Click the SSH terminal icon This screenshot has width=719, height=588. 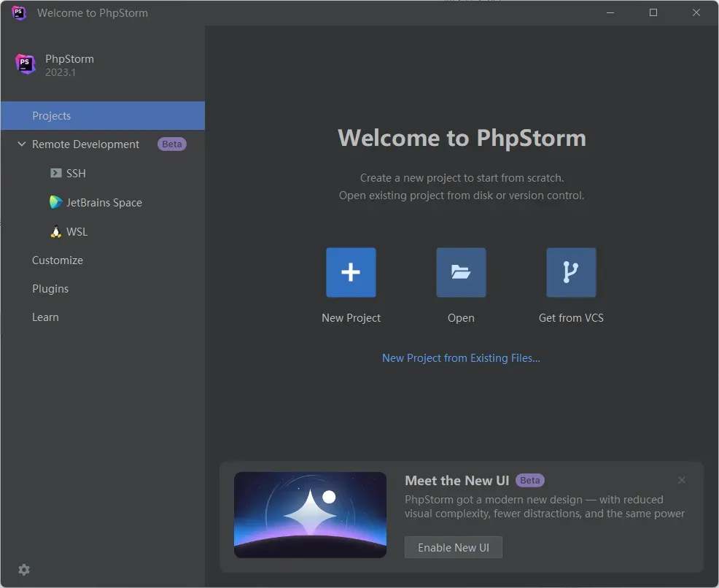[56, 173]
